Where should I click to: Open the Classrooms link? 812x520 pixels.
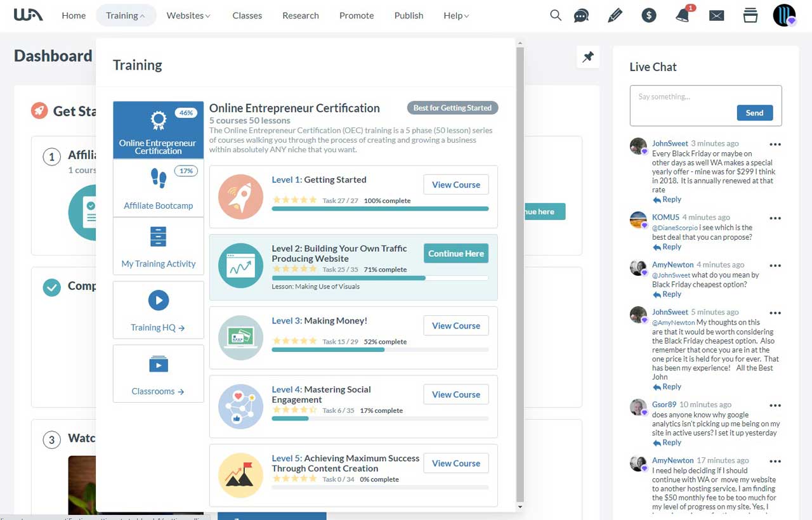click(x=158, y=391)
